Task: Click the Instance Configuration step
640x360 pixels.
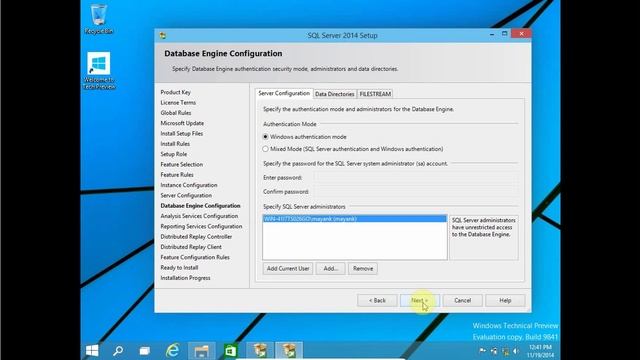Action: pyautogui.click(x=189, y=185)
